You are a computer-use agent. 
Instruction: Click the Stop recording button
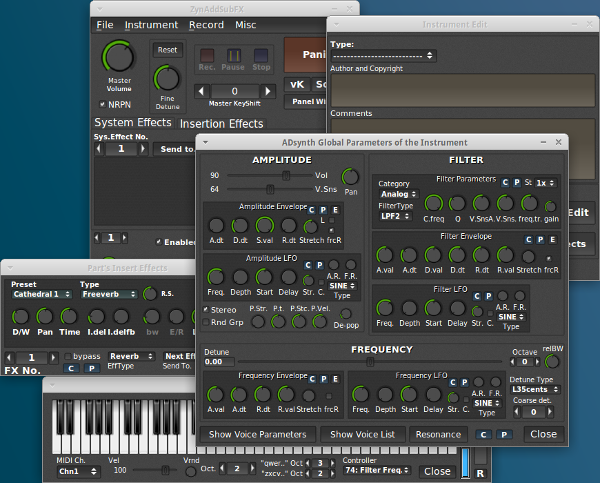click(x=261, y=56)
